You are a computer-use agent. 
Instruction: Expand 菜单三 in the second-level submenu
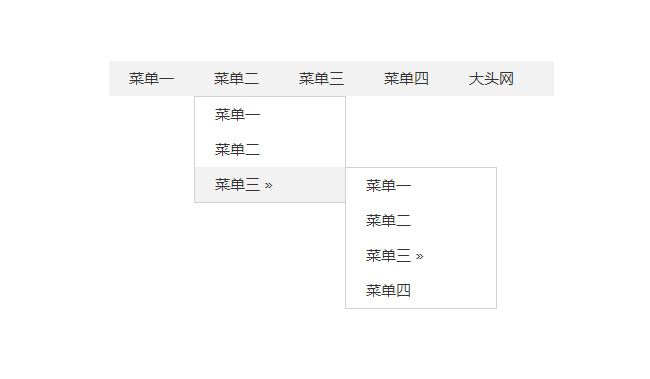tap(421, 256)
